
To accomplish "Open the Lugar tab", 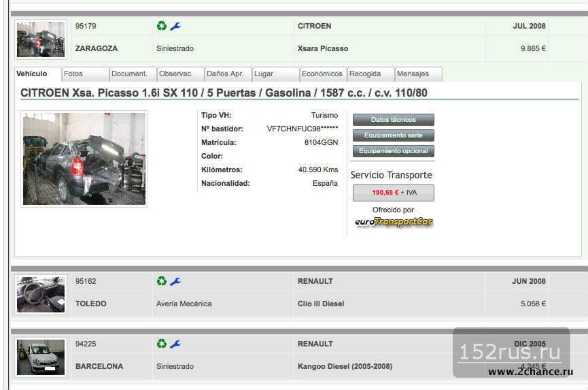I will pos(275,74).
